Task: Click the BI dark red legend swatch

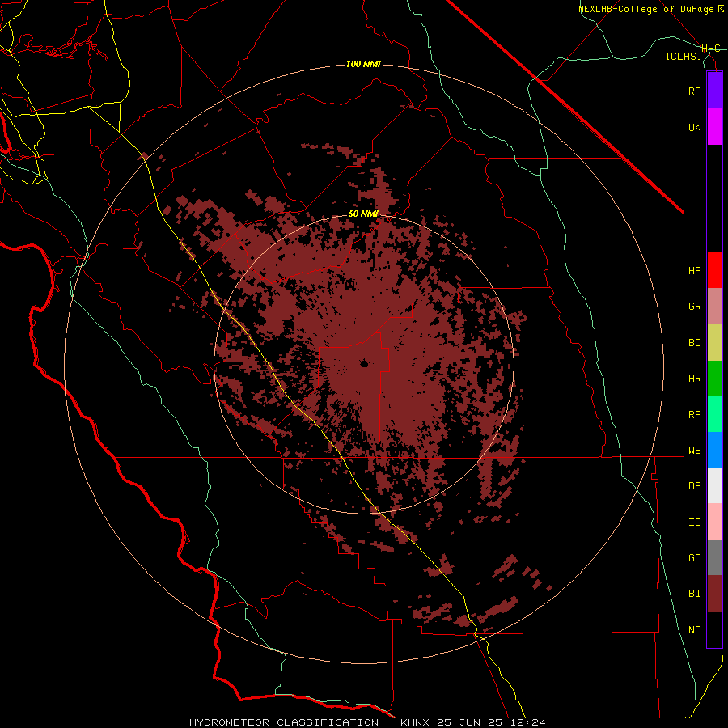Action: 714,594
